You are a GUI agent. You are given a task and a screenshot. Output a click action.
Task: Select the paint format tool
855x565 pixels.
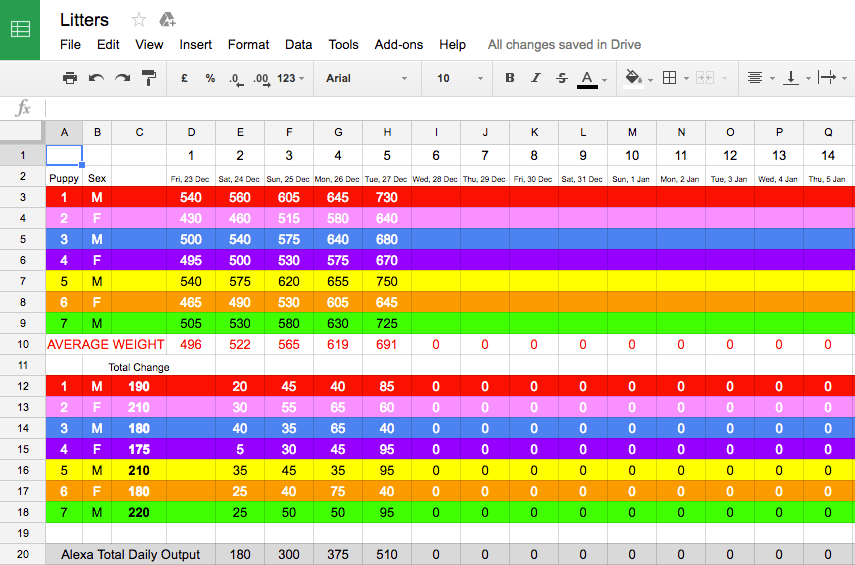point(149,78)
